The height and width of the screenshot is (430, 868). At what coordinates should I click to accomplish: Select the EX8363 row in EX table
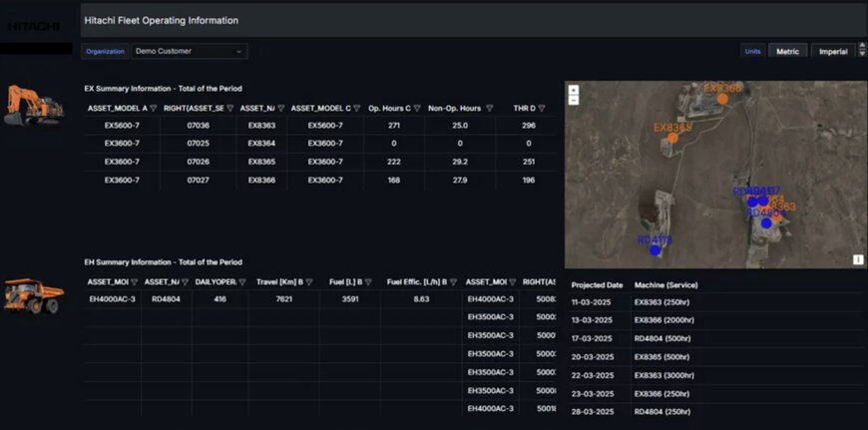(x=261, y=126)
